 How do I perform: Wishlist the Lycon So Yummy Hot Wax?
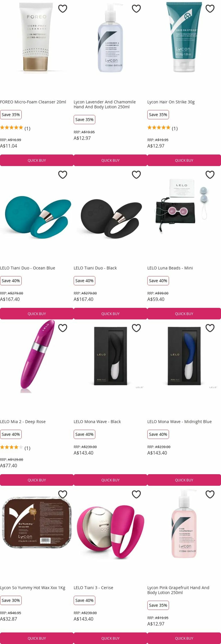[62, 494]
